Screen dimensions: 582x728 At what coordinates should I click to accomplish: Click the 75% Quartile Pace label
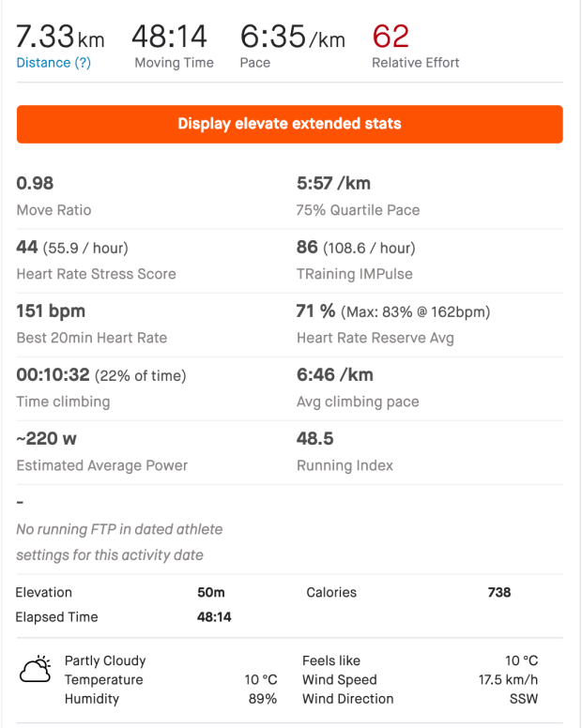[x=358, y=210]
